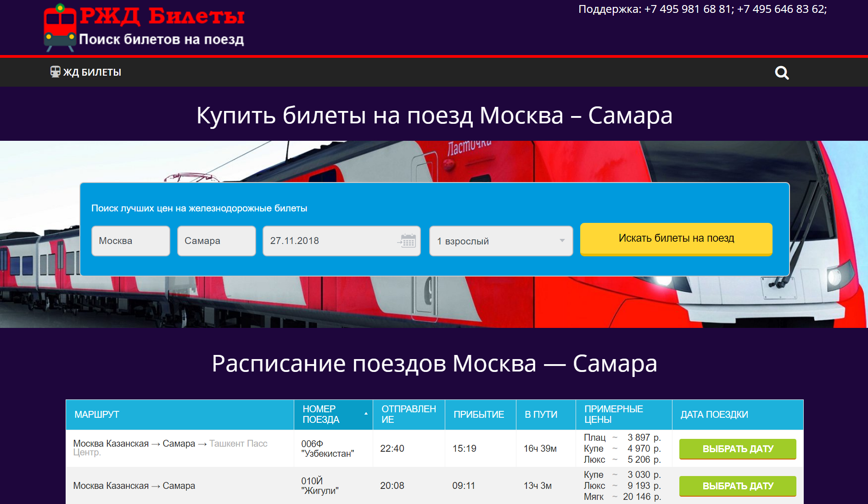Image resolution: width=868 pixels, height=504 pixels.
Task: Select route Москва Казанская → Самара → Ташкент
Action: [x=170, y=448]
